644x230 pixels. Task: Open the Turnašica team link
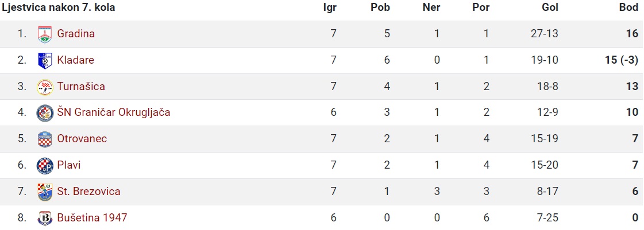[81, 86]
